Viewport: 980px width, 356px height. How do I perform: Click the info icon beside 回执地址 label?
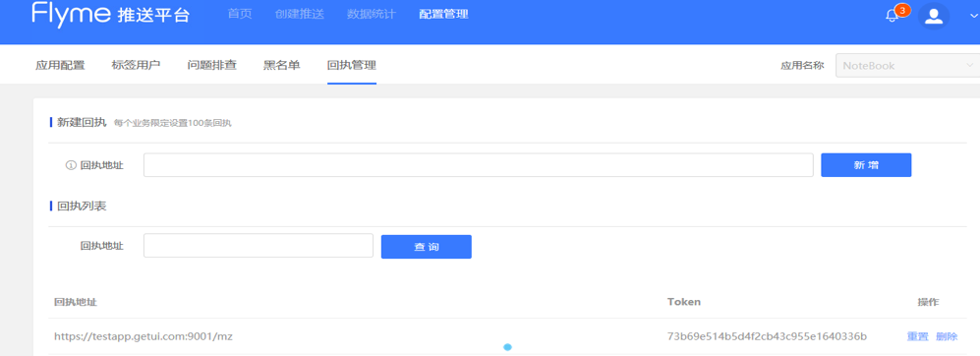click(x=71, y=165)
